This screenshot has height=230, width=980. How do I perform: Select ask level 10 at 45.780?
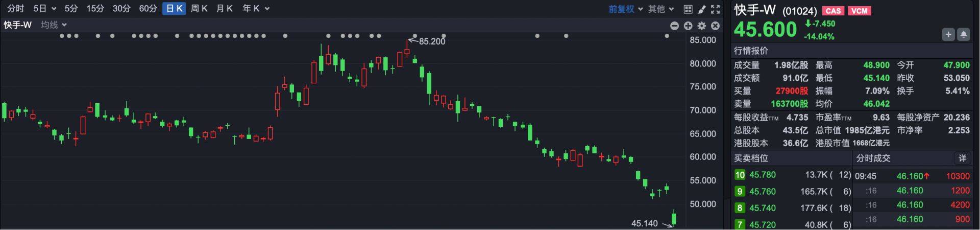[x=762, y=175]
